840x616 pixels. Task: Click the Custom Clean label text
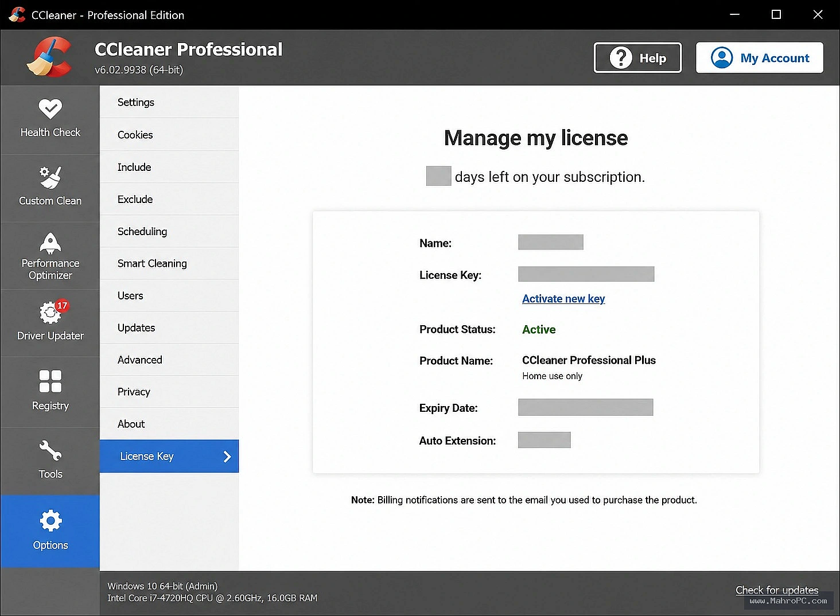(50, 201)
